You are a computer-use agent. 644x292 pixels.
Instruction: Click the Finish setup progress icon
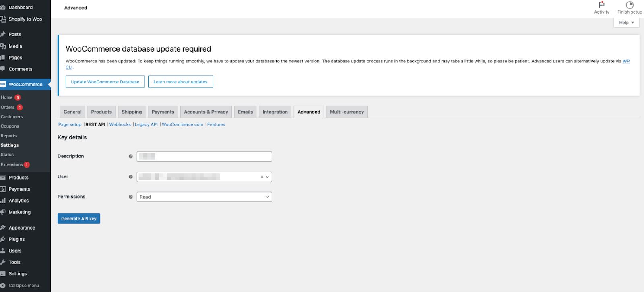(x=630, y=5)
